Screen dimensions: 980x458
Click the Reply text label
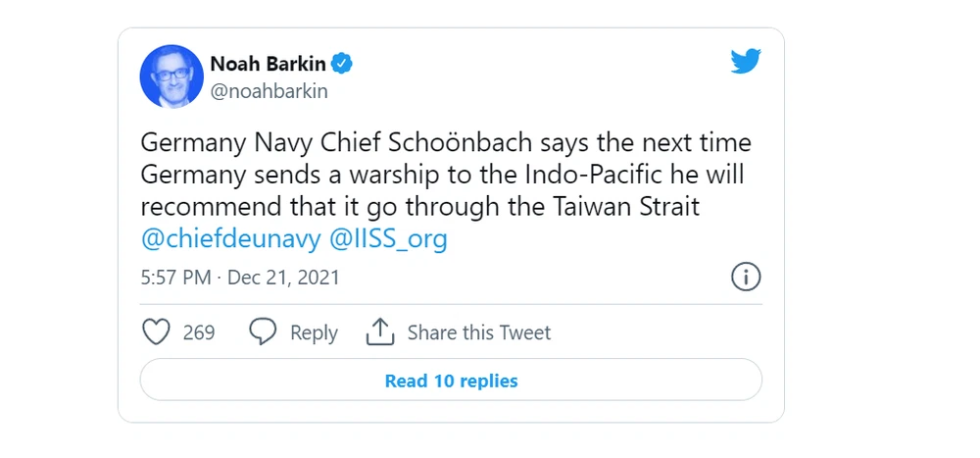click(x=314, y=332)
